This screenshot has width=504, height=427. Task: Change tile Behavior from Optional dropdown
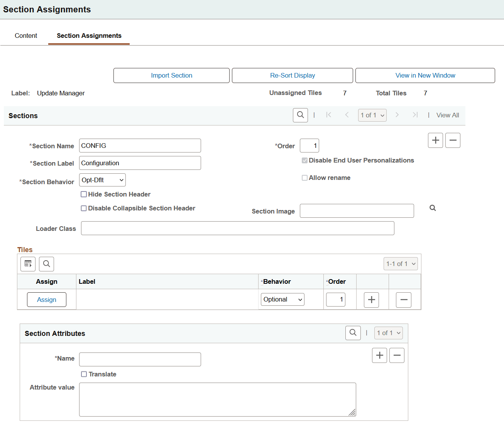click(x=282, y=299)
